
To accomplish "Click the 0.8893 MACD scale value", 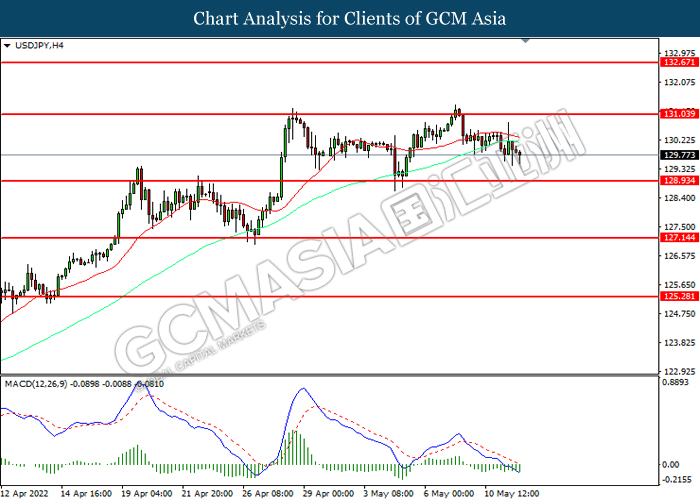I will pos(675,383).
